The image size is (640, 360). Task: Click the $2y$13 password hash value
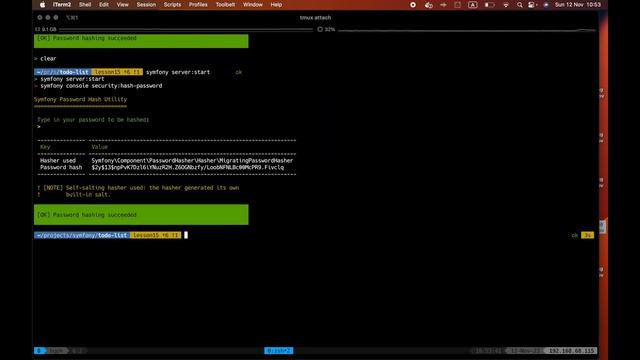click(x=188, y=167)
